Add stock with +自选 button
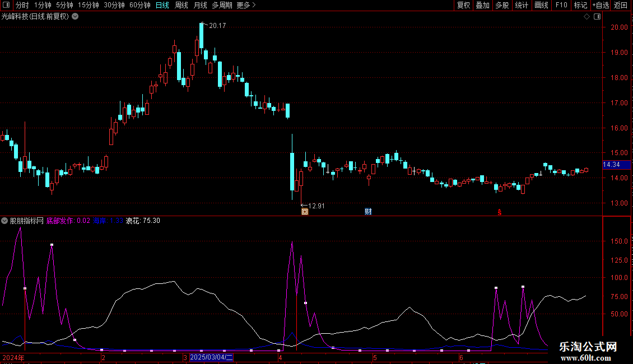This screenshot has height=364, width=633. pos(601,5)
